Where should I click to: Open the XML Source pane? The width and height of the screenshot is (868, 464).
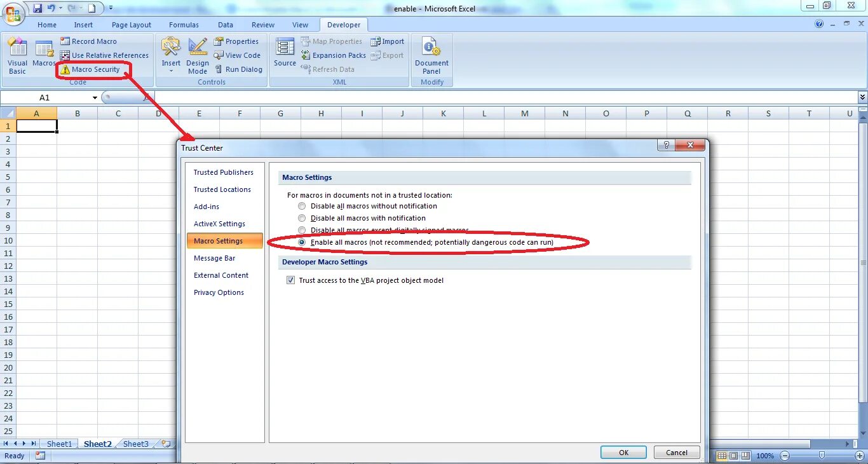tap(285, 53)
